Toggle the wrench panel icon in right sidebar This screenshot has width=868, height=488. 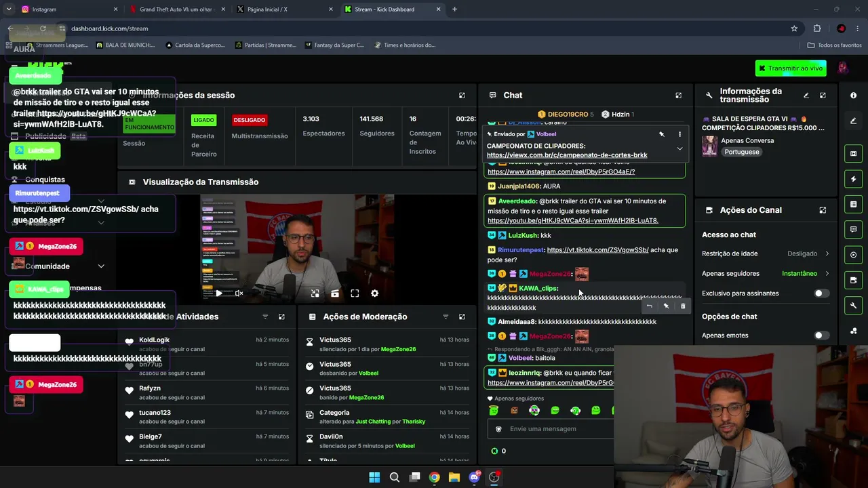(853, 306)
